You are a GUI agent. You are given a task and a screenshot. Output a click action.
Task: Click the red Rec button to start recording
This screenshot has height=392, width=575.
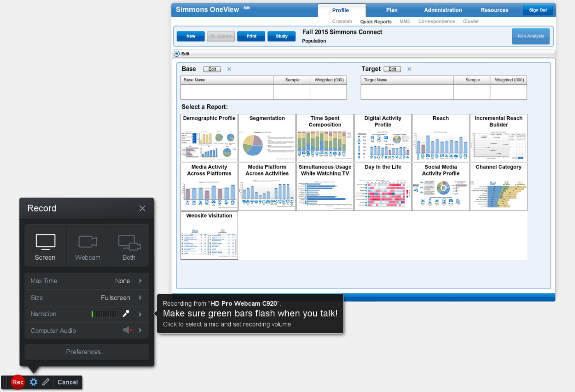tap(17, 382)
